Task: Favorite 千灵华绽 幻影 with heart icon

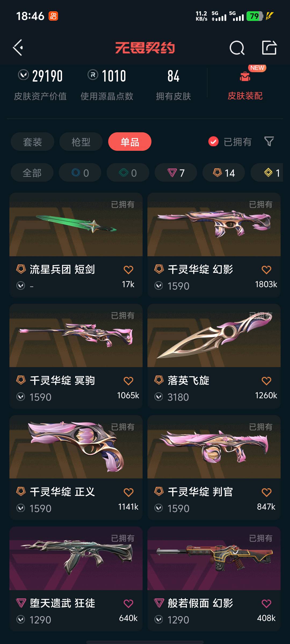Action: (266, 270)
